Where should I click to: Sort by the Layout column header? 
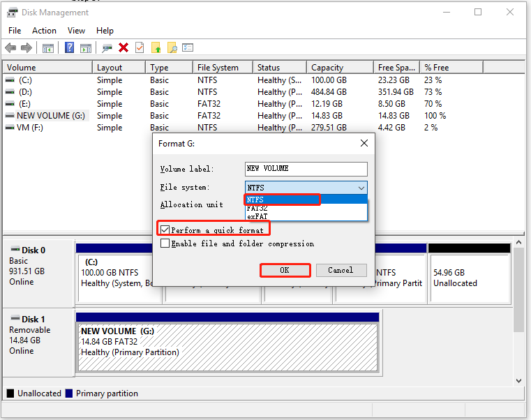(x=119, y=68)
